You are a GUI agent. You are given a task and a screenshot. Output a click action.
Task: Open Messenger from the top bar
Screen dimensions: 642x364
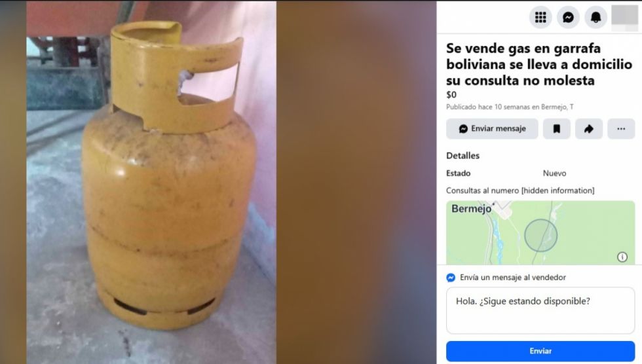point(569,17)
